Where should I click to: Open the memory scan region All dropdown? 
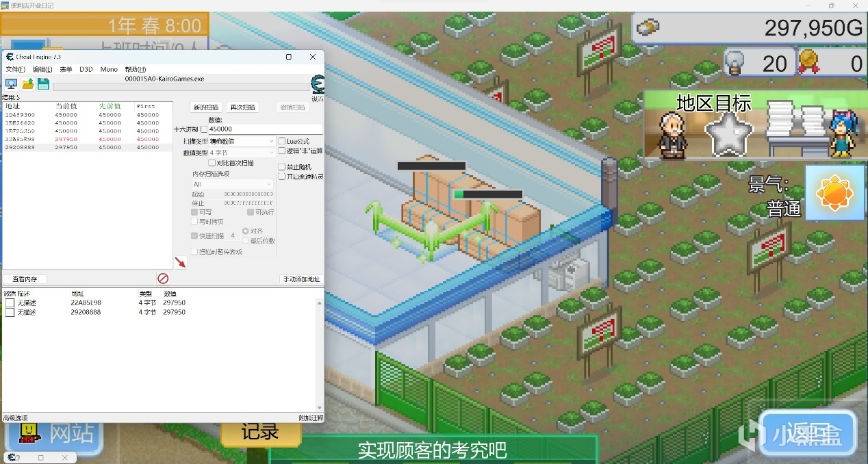tap(232, 184)
